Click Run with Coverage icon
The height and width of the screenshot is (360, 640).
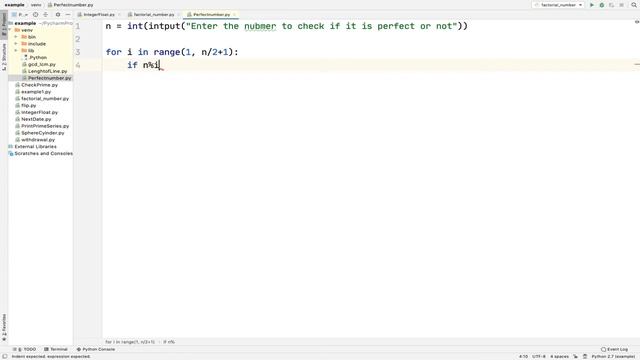(611, 5)
